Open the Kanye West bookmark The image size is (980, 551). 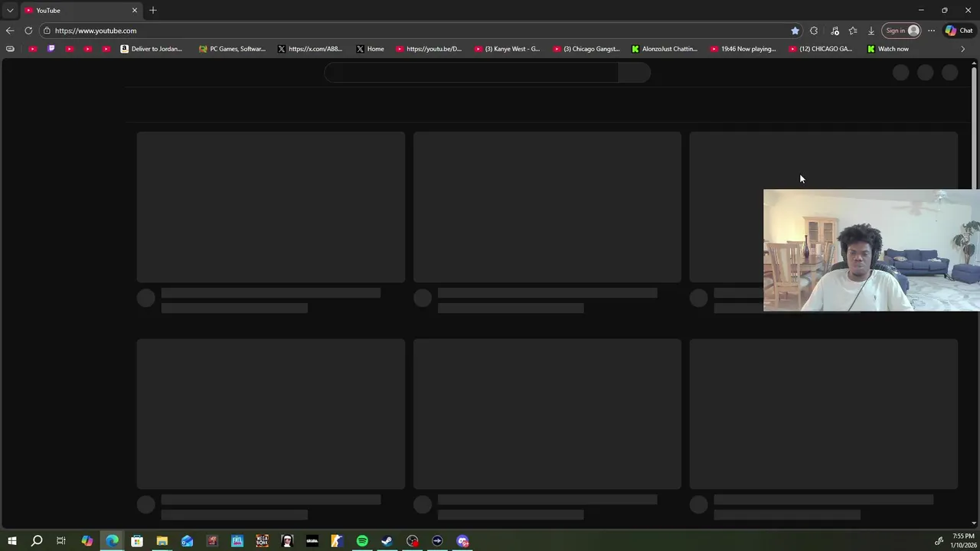pyautogui.click(x=508, y=49)
